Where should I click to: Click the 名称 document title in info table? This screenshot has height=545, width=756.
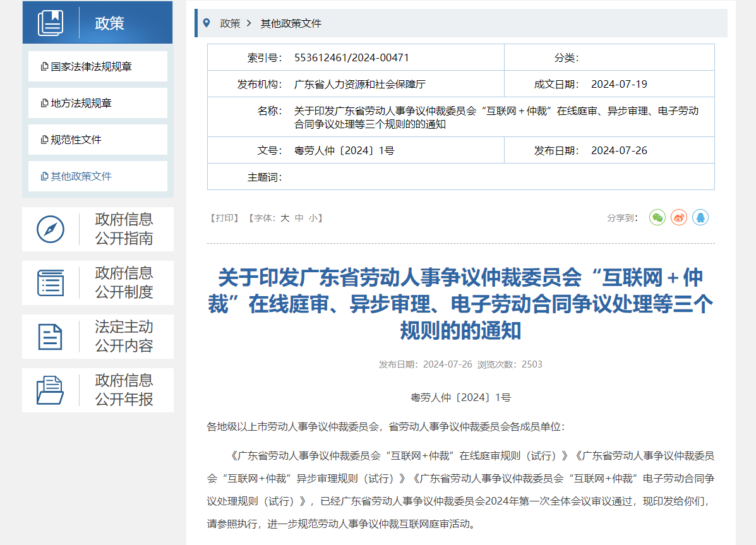496,117
